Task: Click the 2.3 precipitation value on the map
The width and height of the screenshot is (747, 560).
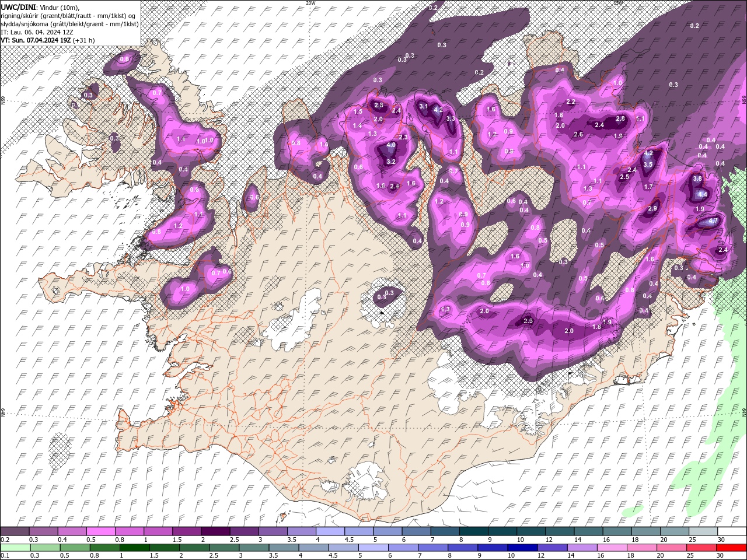Action: tap(403, 138)
